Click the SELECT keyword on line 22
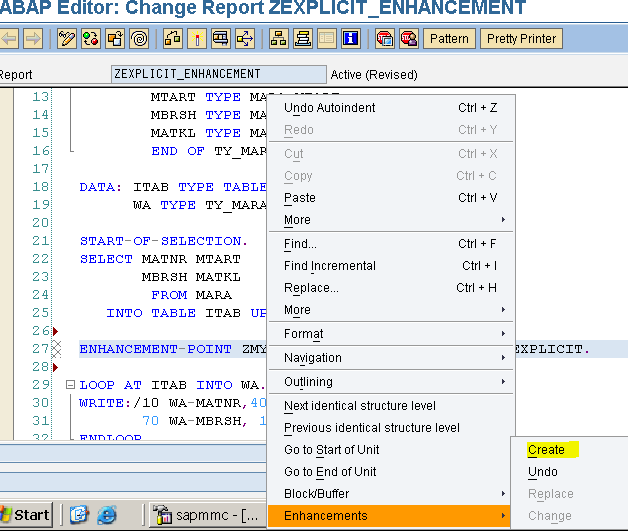The width and height of the screenshot is (628, 531). [x=106, y=259]
